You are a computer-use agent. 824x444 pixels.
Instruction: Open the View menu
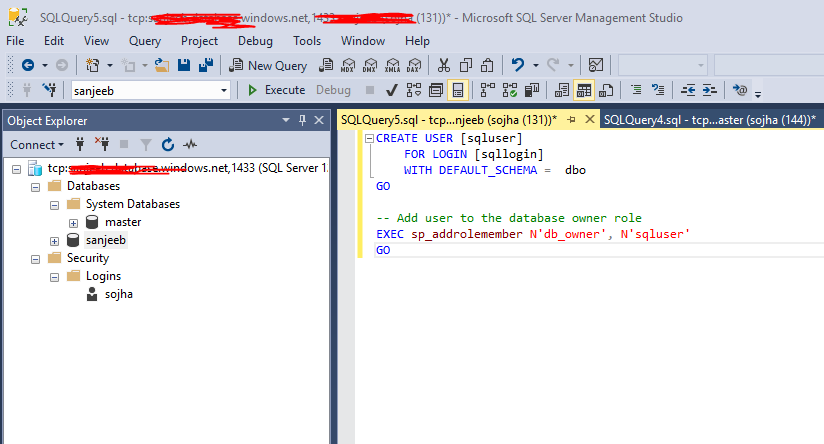point(96,40)
